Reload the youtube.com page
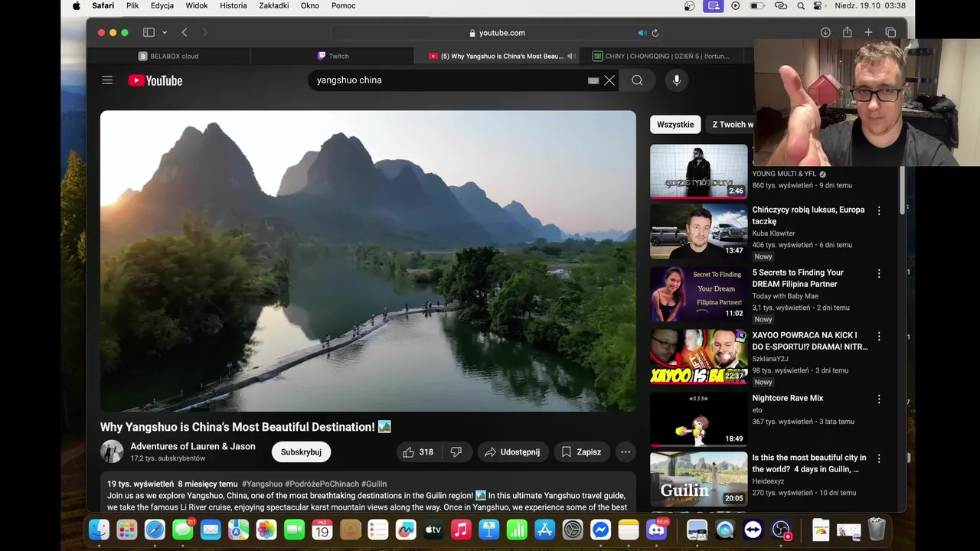 tap(655, 33)
